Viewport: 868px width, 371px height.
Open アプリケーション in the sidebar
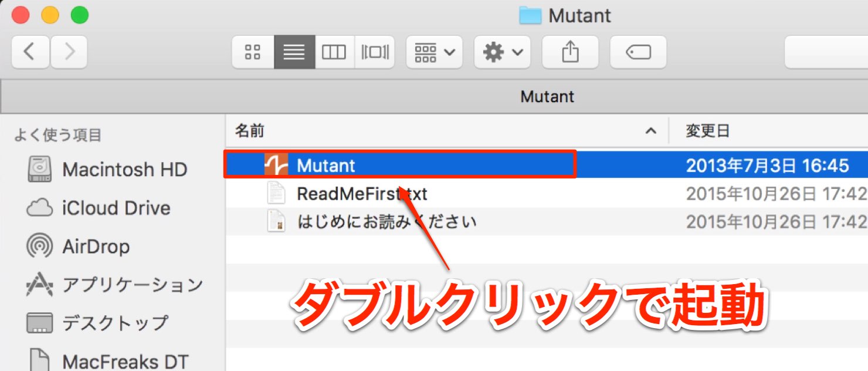pyautogui.click(x=115, y=285)
